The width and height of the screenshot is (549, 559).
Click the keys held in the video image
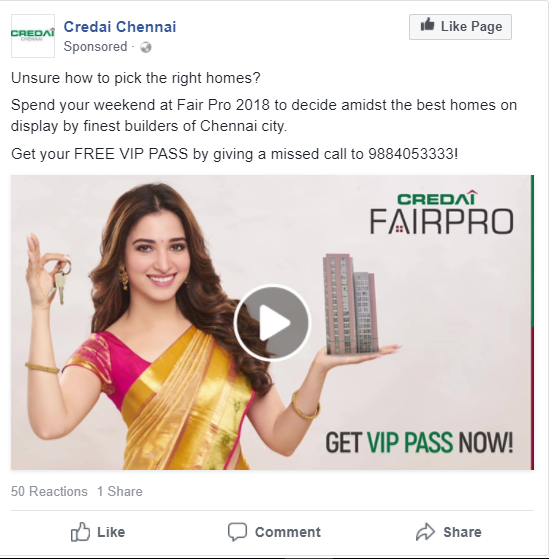(61, 282)
